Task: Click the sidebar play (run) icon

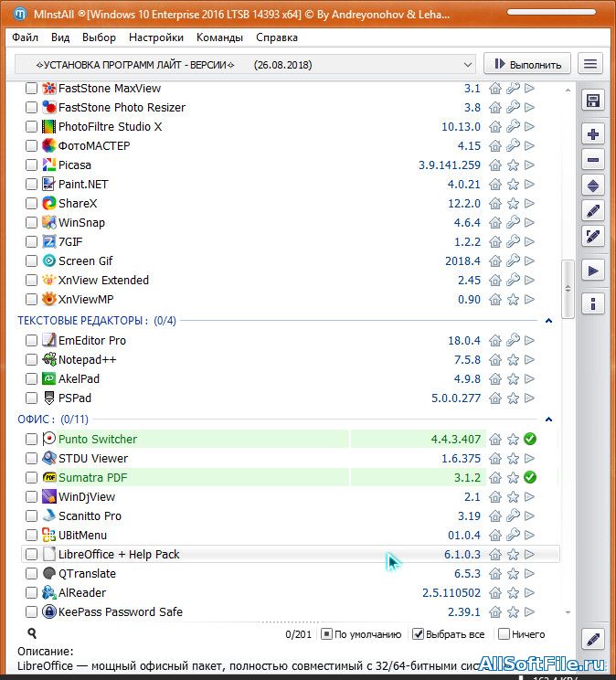Action: pyautogui.click(x=592, y=271)
